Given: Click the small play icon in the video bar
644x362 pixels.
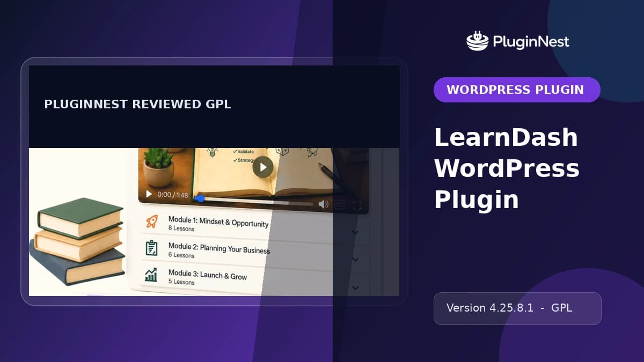Looking at the screenshot, I should [x=149, y=194].
